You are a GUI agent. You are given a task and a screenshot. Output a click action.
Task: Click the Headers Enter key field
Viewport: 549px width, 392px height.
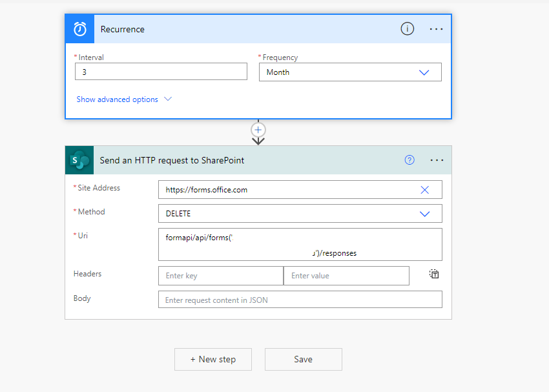pyautogui.click(x=221, y=276)
